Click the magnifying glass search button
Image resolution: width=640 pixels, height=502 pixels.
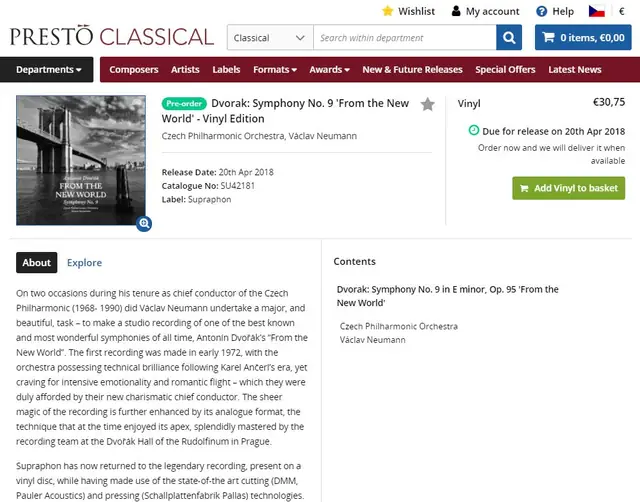tap(509, 38)
